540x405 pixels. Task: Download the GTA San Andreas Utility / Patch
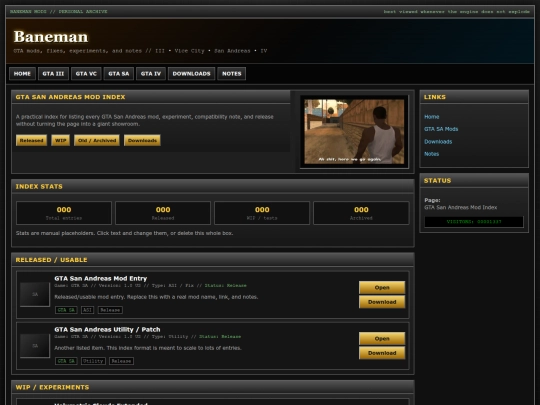point(382,353)
